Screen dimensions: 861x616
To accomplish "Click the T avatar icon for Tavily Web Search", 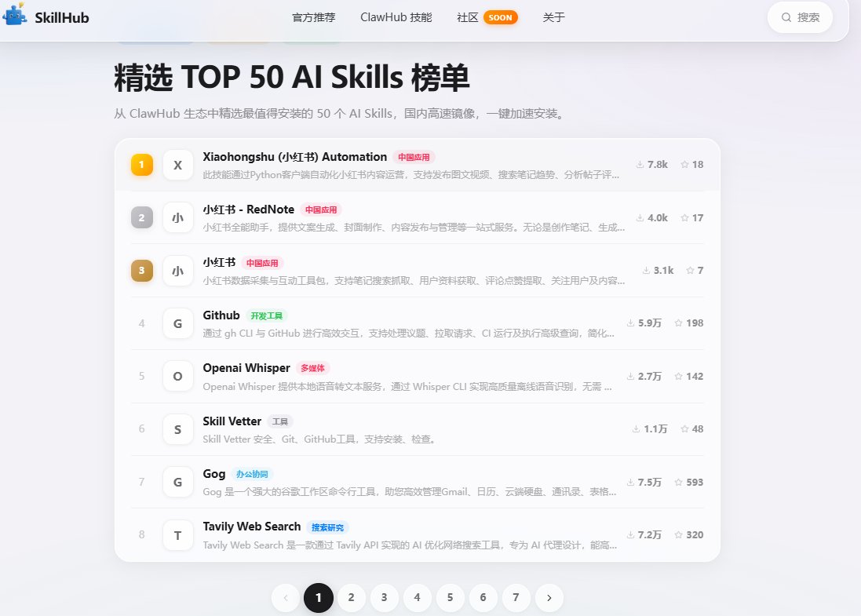I will point(178,535).
